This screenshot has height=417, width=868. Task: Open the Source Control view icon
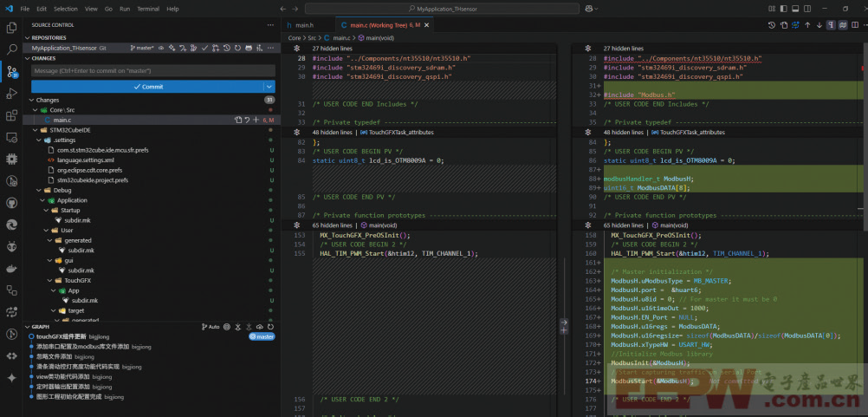11,71
